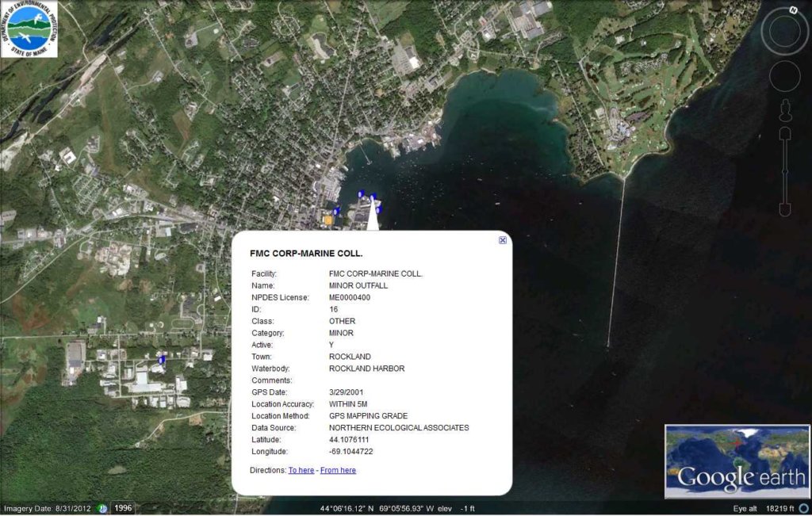812x516 pixels.
Task: Click the "elev -1 ft" status readout
Action: click(456, 509)
